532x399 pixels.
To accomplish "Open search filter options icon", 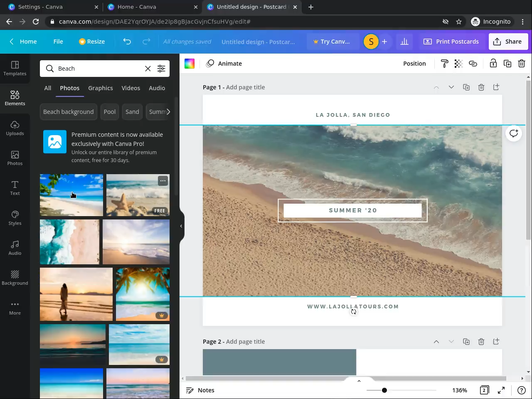I will [x=161, y=69].
